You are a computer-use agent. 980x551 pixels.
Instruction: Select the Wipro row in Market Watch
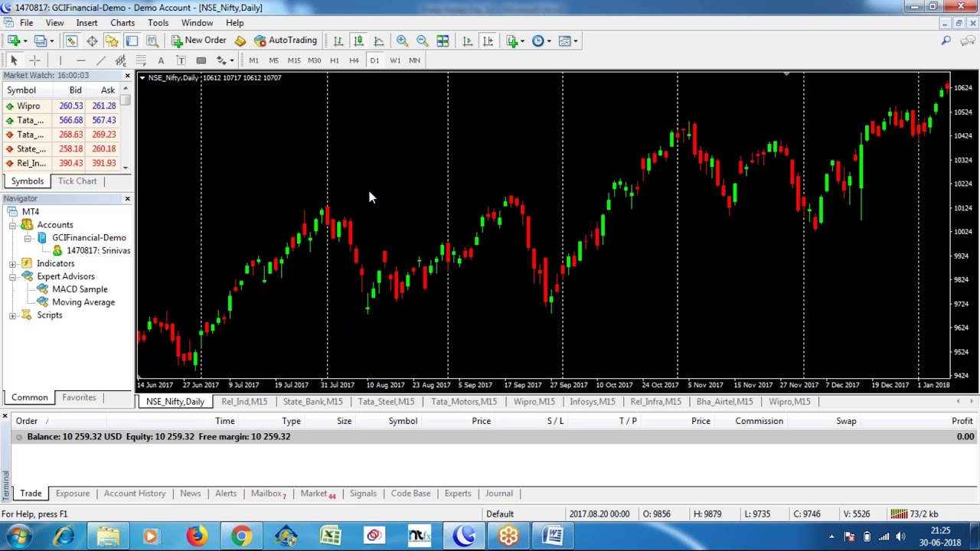click(61, 106)
